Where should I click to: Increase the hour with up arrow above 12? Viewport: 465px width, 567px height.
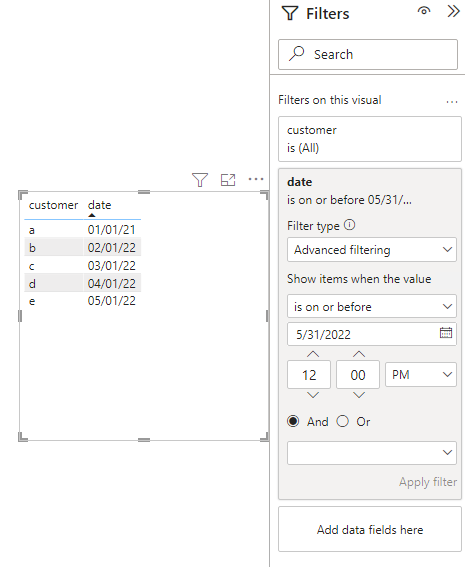pyautogui.click(x=313, y=354)
